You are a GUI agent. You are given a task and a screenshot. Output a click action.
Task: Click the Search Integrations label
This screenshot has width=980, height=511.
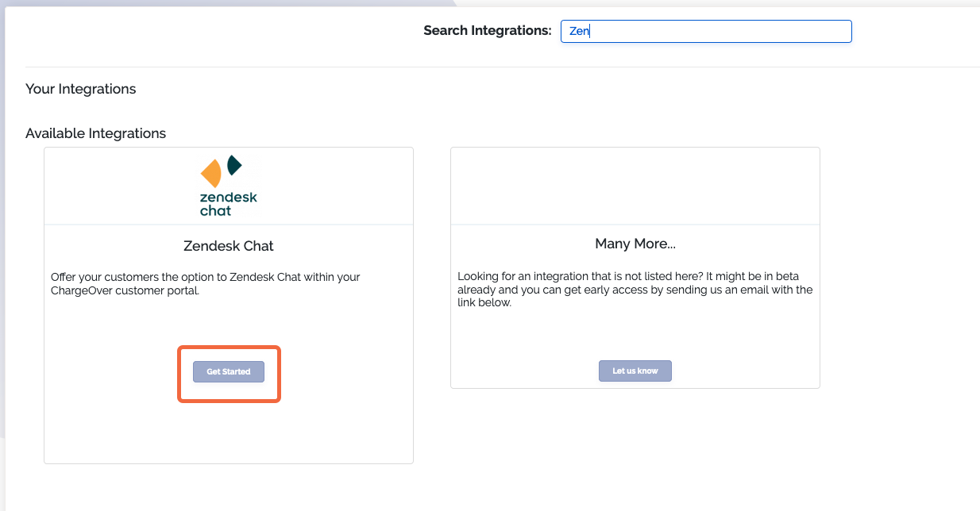(x=488, y=30)
